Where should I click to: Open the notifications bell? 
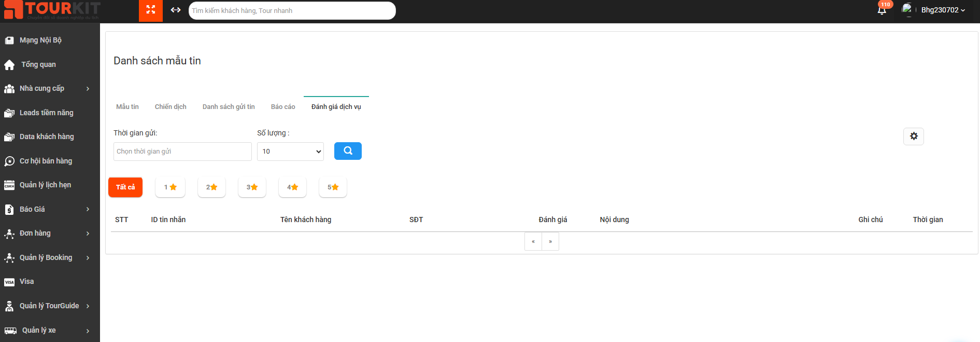(882, 10)
